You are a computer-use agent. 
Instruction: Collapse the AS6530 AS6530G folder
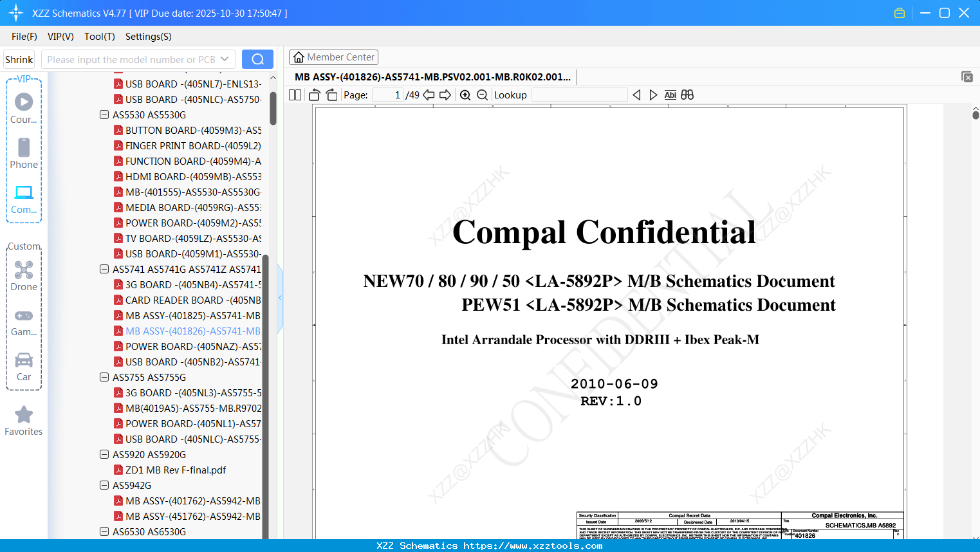click(104, 532)
